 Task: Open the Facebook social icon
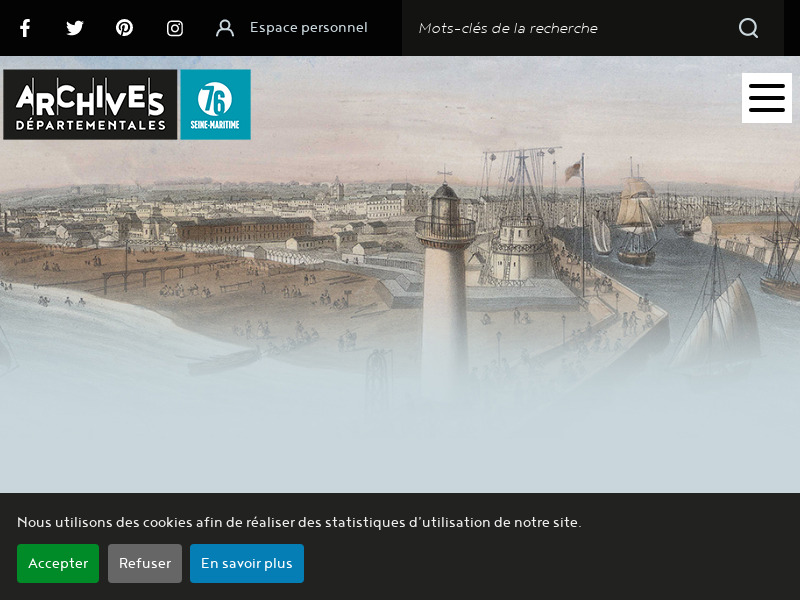click(25, 28)
